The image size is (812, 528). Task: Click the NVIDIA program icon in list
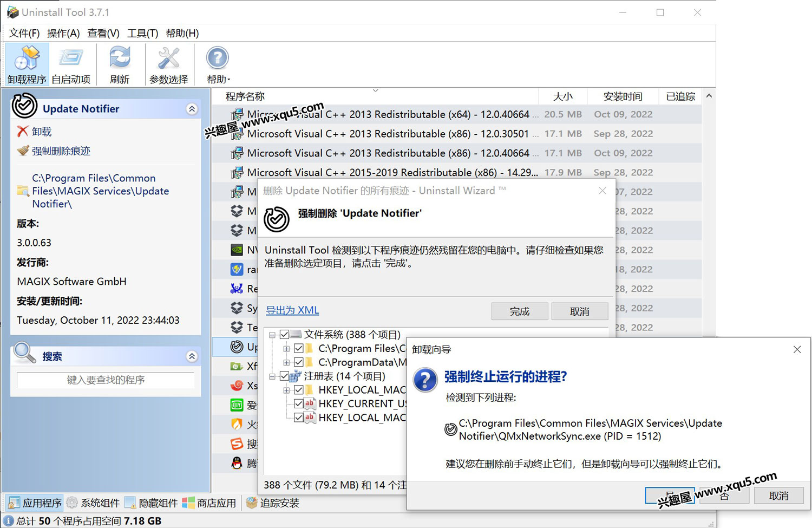[x=237, y=250]
